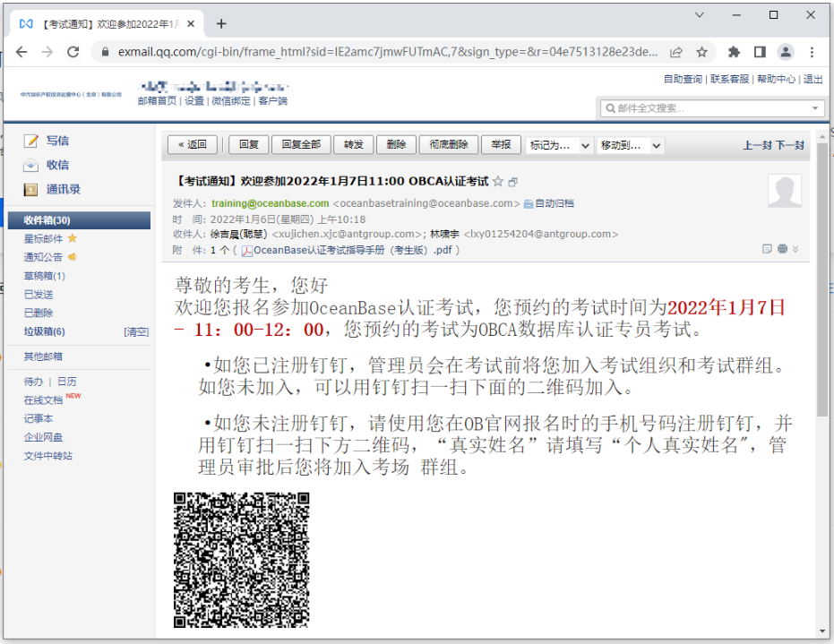Print this email using printer icon
The height and width of the screenshot is (644, 834).
(x=782, y=249)
